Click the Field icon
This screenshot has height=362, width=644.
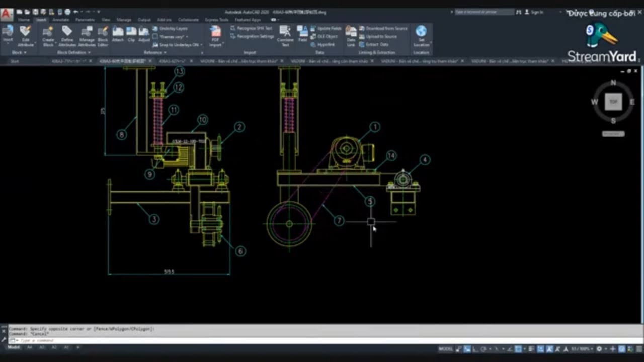[302, 32]
